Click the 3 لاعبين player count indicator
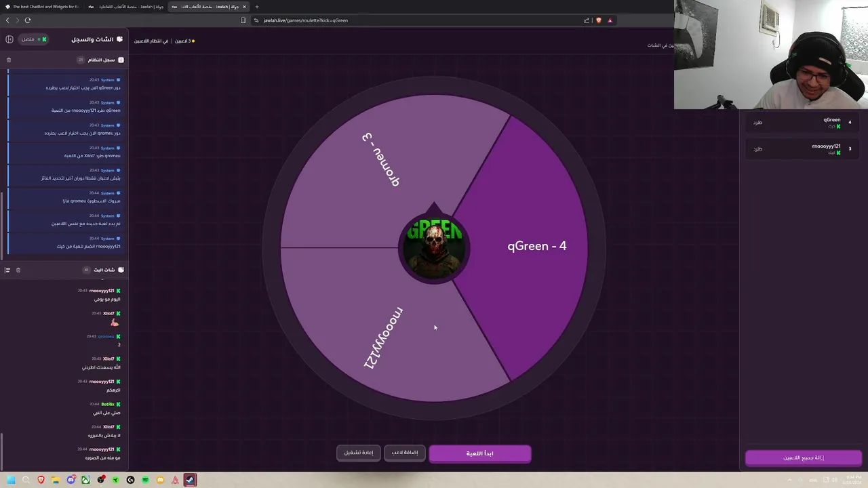This screenshot has width=868, height=488. 184,41
